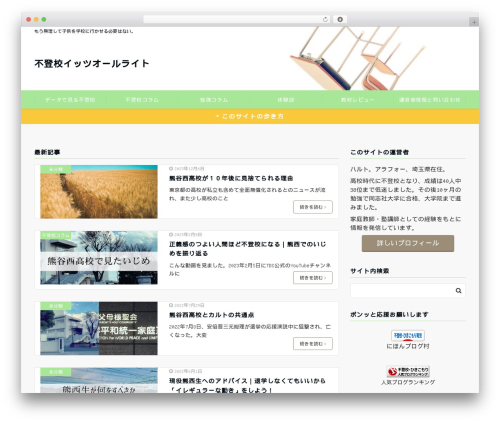Click the 未分類 tag on wheat field thumbnail
This screenshot has width=500, height=423.
pos(56,169)
